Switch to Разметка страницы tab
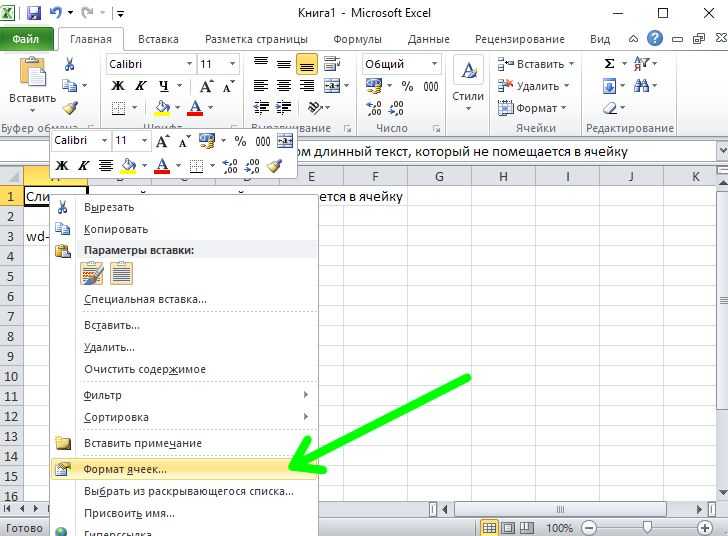This screenshot has height=536, width=728. (256, 39)
